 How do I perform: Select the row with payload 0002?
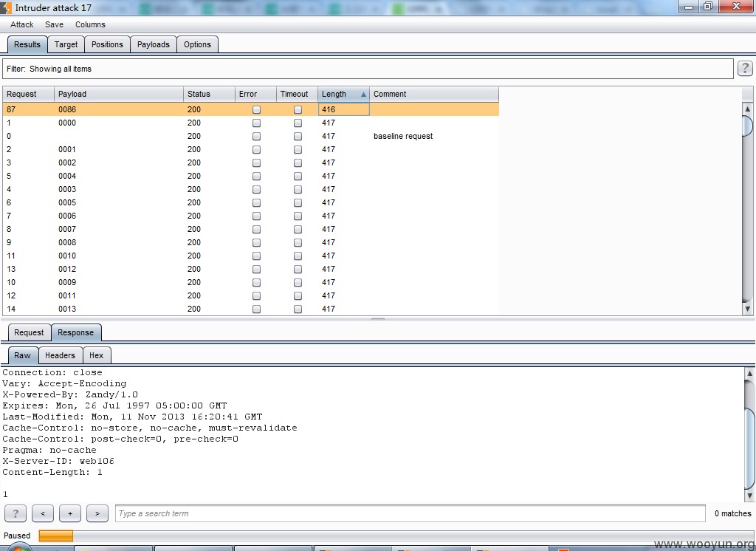pyautogui.click(x=251, y=162)
